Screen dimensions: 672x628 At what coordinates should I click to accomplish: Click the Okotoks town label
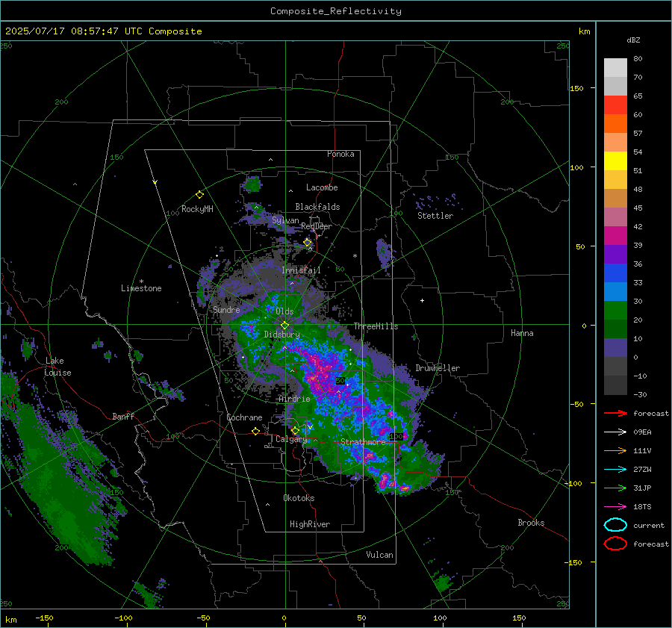point(299,498)
